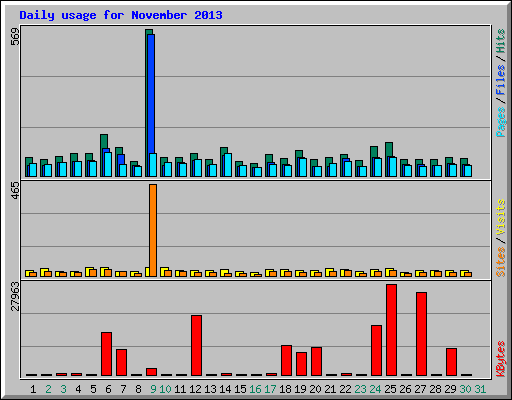
Task: Click the red KBytes bar for day 7
Action: 121,362
